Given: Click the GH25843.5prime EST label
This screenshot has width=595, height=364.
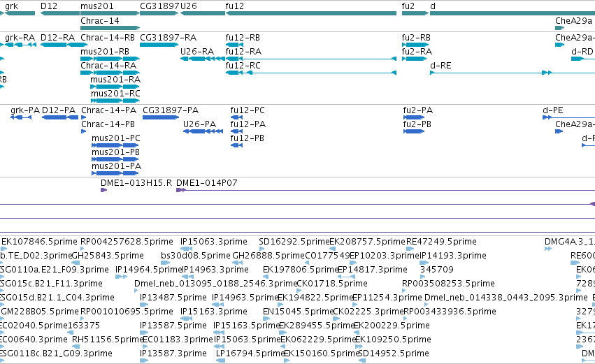Looking at the screenshot, I should (x=108, y=256).
